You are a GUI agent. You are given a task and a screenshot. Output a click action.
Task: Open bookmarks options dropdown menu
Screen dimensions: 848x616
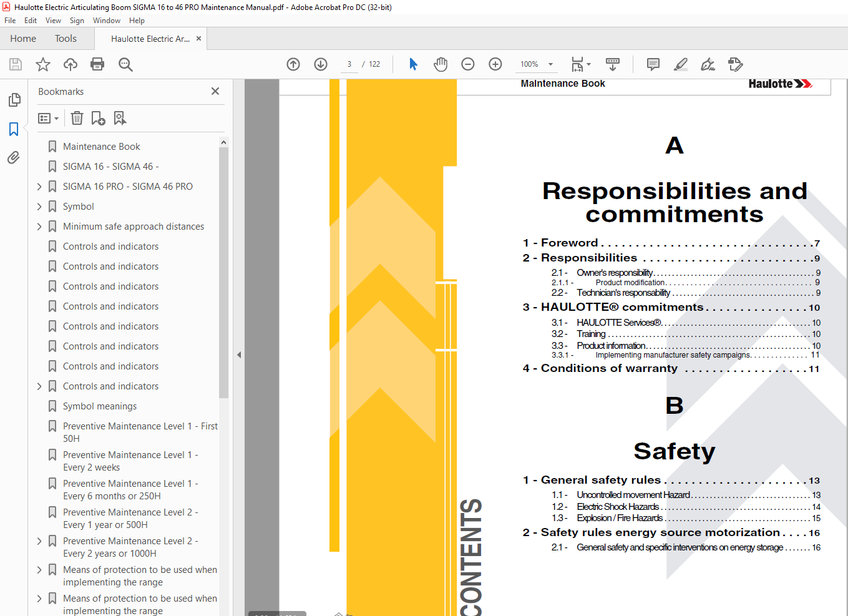point(48,118)
